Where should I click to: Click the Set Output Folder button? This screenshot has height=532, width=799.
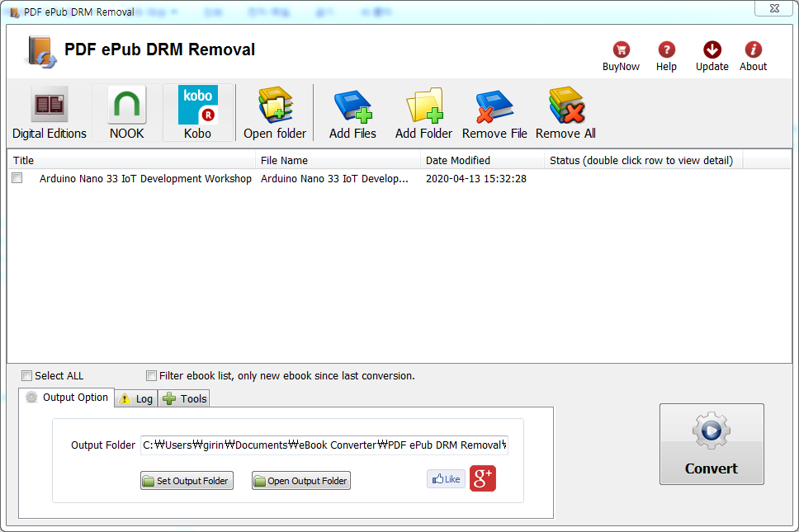[187, 481]
